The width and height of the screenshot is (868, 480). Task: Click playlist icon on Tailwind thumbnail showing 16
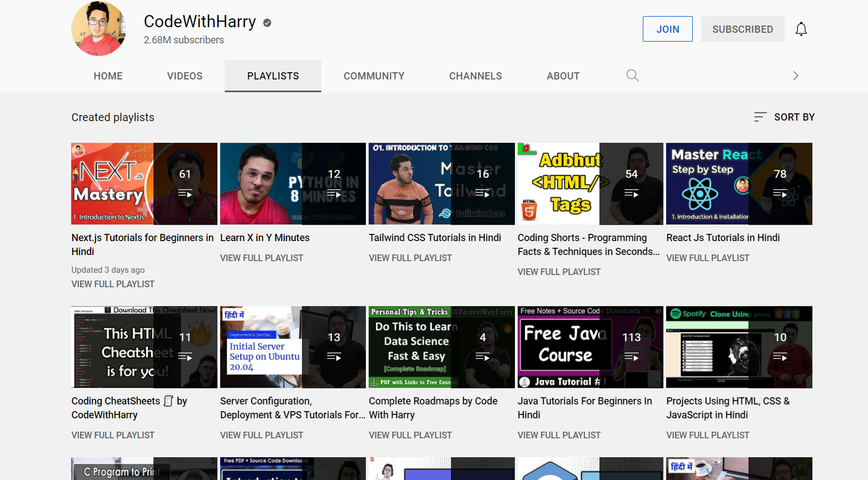pyautogui.click(x=483, y=193)
